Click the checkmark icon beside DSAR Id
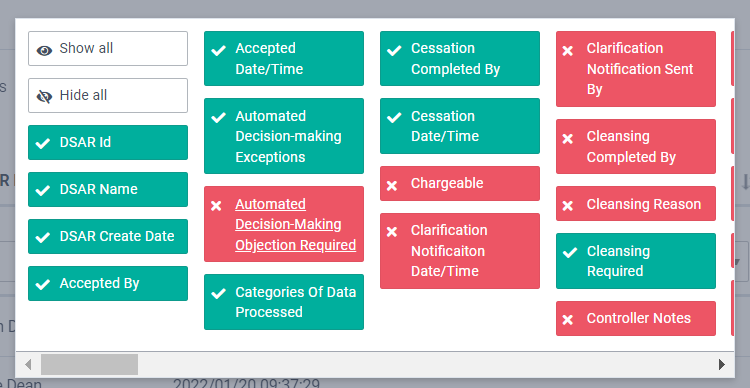 (x=43, y=143)
